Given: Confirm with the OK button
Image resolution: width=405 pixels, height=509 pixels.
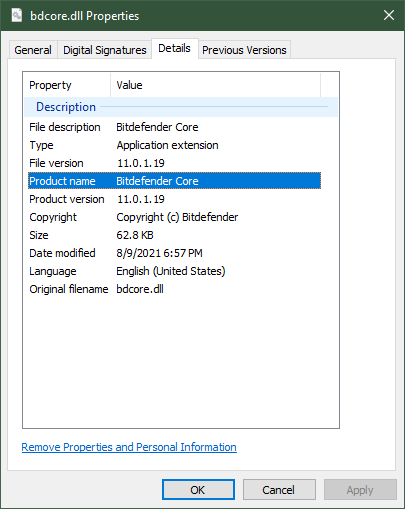Looking at the screenshot, I should click(198, 490).
